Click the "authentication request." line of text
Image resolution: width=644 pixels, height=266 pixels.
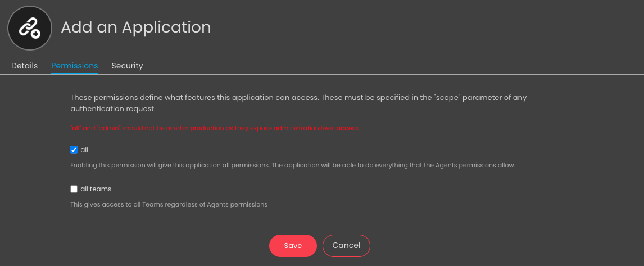coord(113,109)
